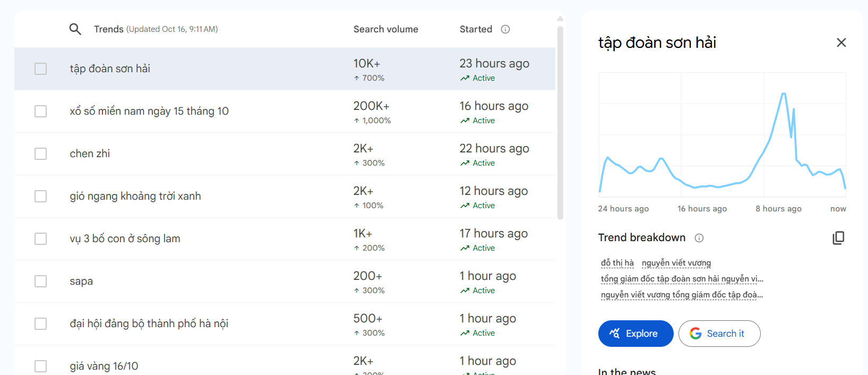Check the box beside chen zhi

tap(41, 154)
